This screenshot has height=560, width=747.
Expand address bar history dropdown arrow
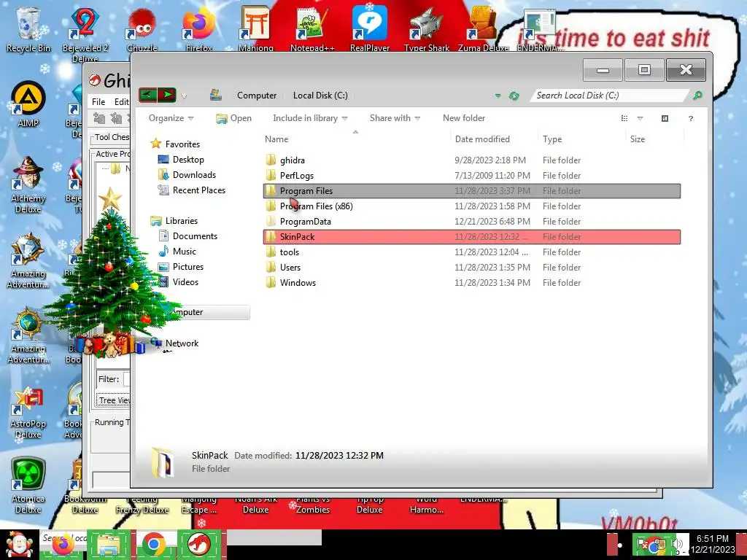click(498, 96)
